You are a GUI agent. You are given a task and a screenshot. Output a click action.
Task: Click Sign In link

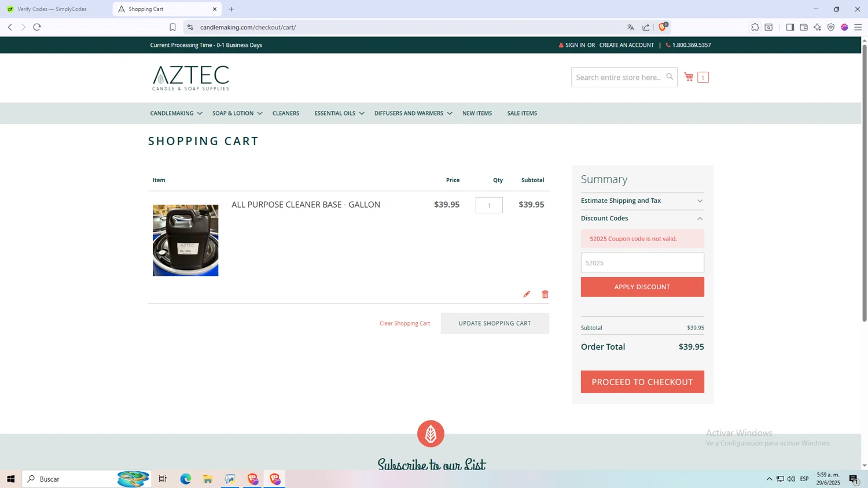(575, 45)
